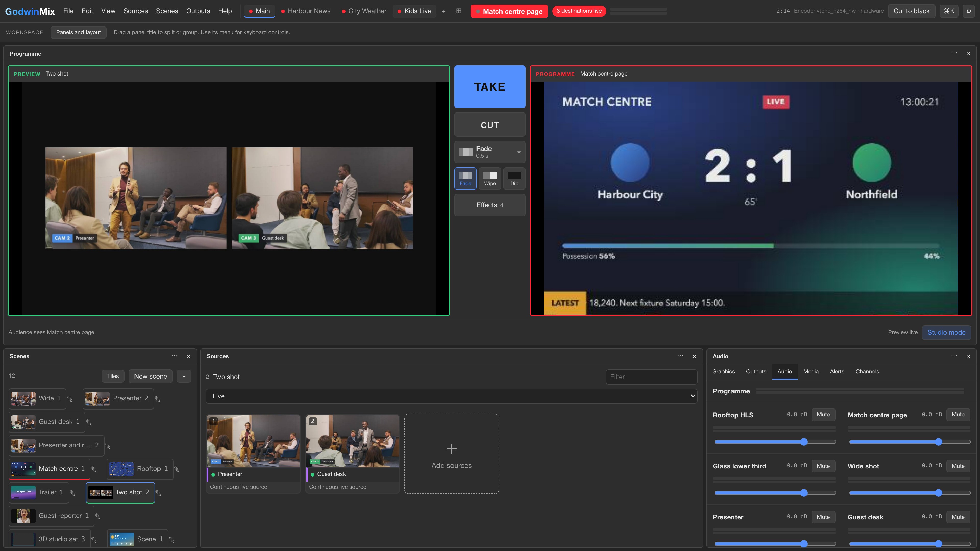Adjust the Glass lower third volume slider
980x551 pixels.
775,493
